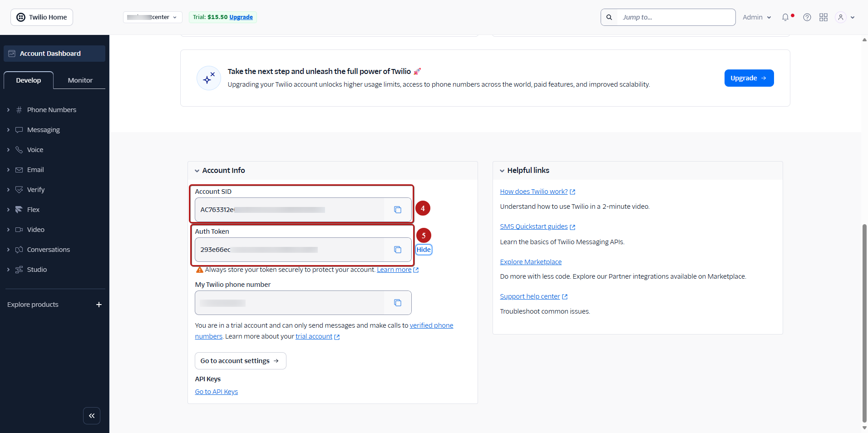This screenshot has width=868, height=433.
Task: Hide the Auth Token
Action: [424, 250]
